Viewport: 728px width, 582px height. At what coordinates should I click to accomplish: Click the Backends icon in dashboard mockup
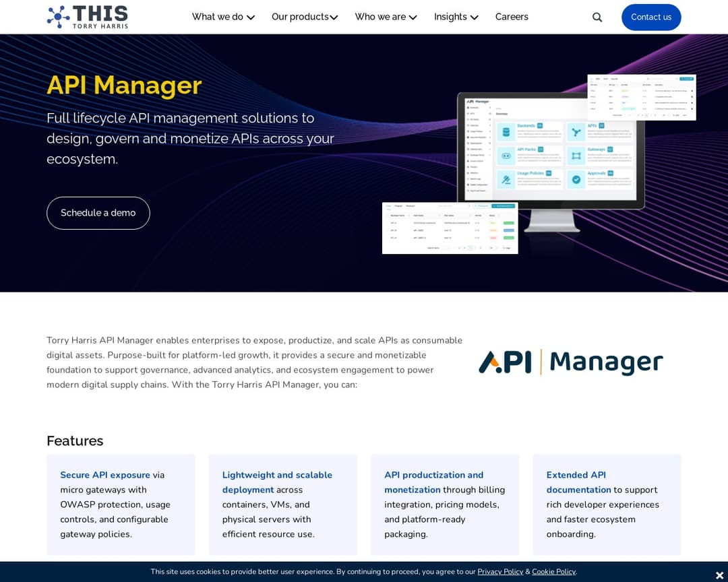tap(506, 132)
